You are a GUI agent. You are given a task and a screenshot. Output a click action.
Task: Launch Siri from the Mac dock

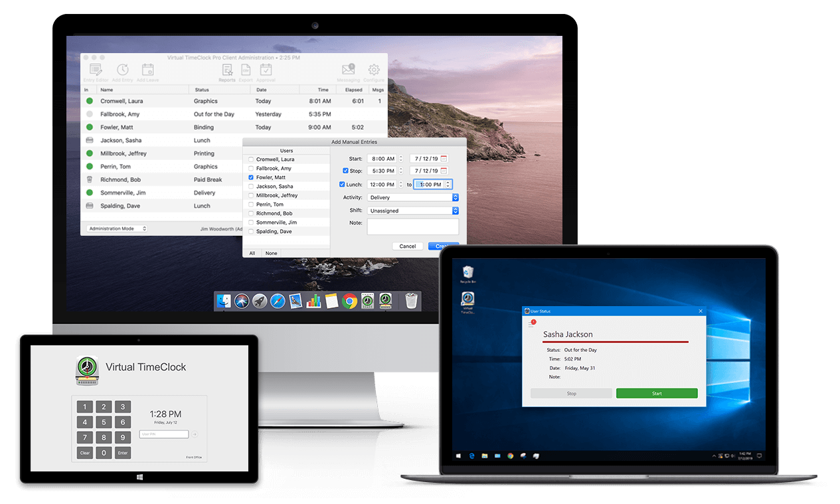242,301
